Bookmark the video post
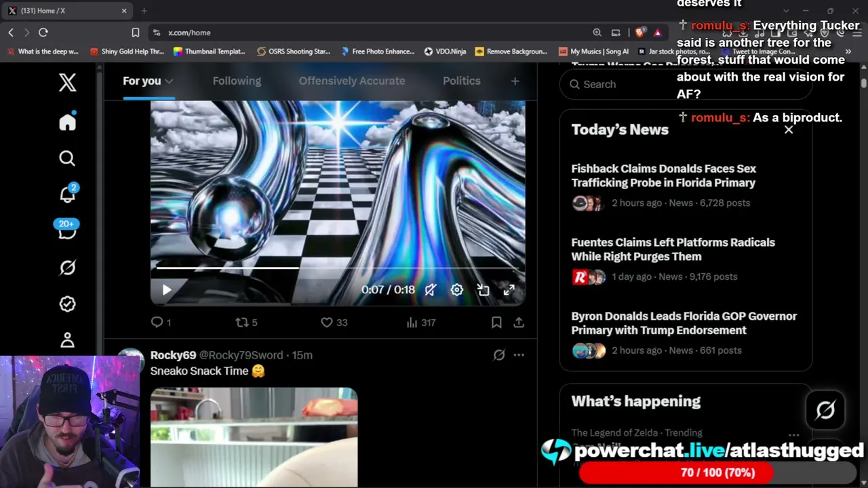 coord(496,323)
